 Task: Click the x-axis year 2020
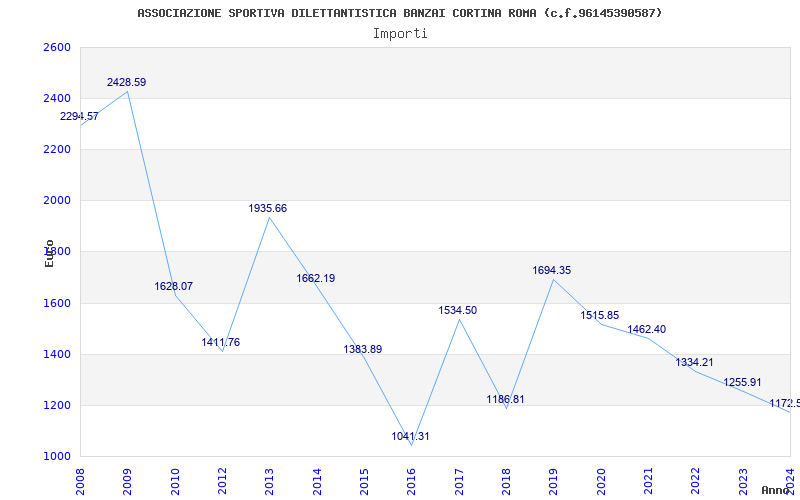pyautogui.click(x=601, y=482)
